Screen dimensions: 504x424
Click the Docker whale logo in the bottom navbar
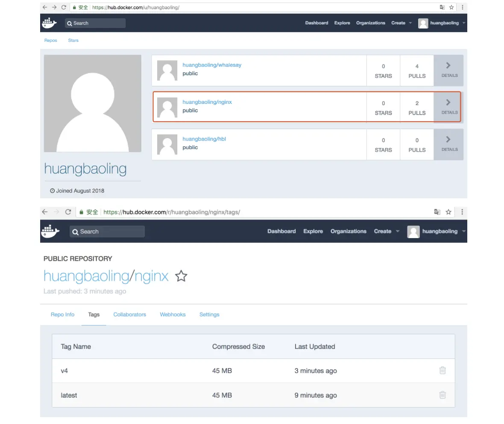click(50, 231)
